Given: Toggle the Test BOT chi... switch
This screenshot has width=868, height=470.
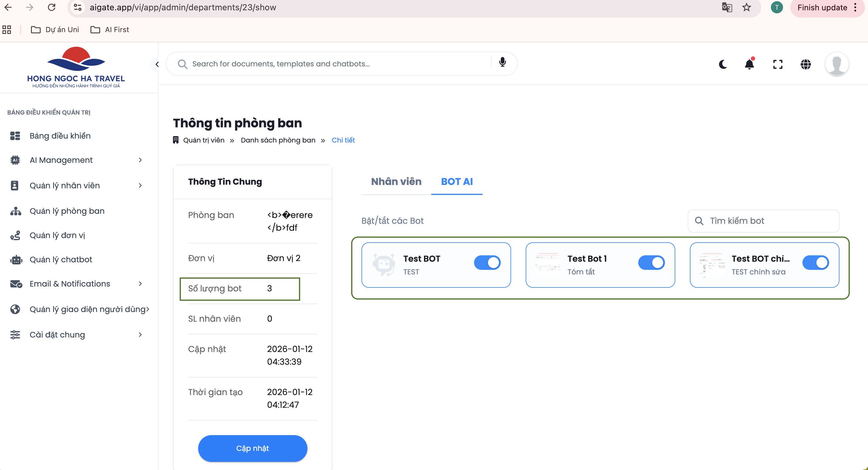Looking at the screenshot, I should pos(815,263).
